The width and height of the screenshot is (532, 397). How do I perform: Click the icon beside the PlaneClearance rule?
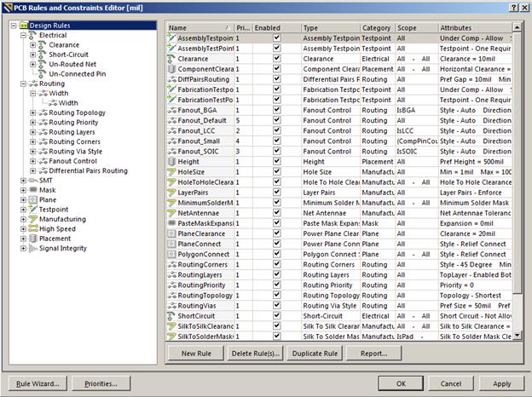click(171, 233)
